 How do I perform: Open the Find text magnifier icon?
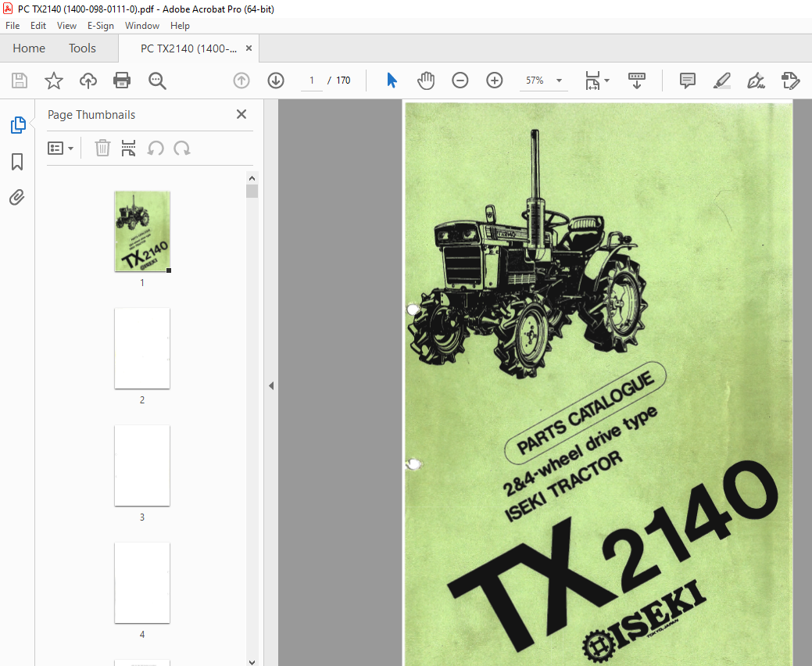157,81
